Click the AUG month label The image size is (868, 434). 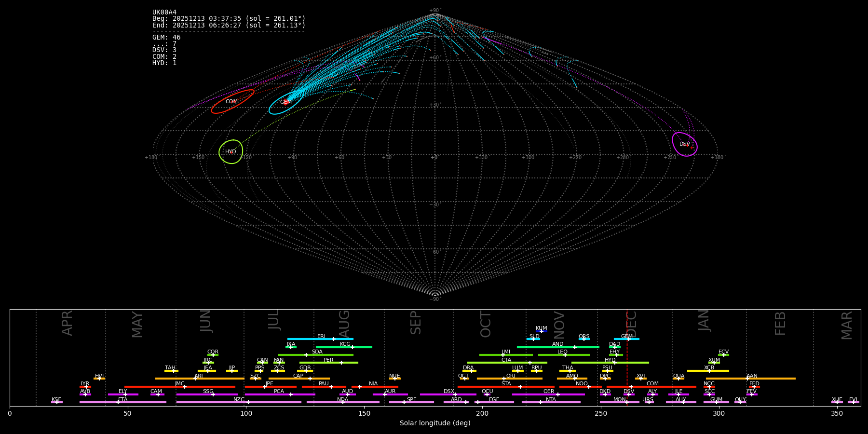point(344,324)
